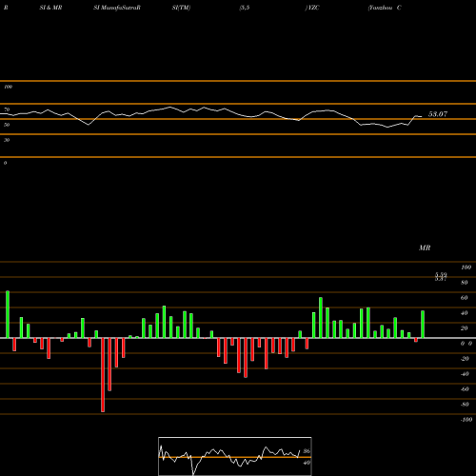
Task: Click the MR axis label -40
Action: [x=465, y=374]
